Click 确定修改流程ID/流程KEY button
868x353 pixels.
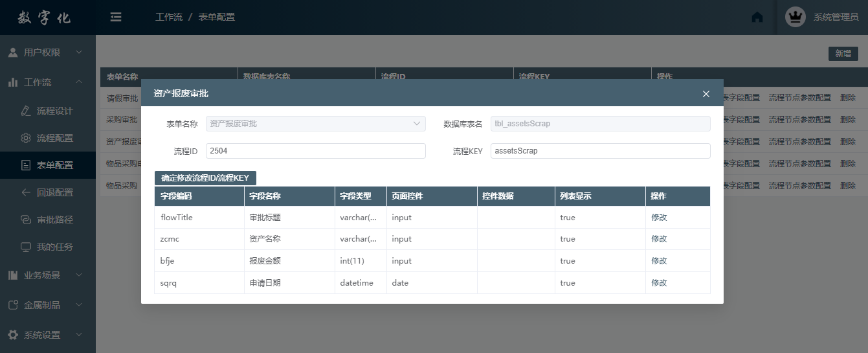(x=205, y=178)
